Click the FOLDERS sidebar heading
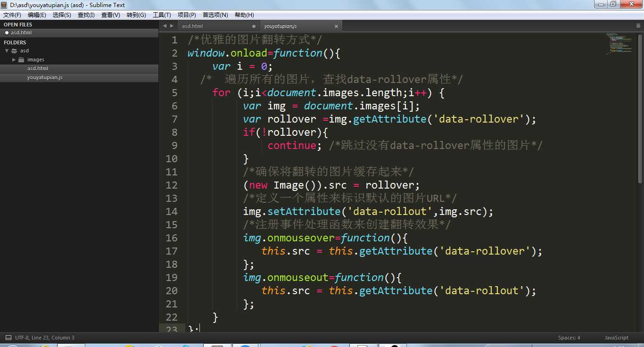Image resolution: width=644 pixels, height=347 pixels. click(x=15, y=42)
